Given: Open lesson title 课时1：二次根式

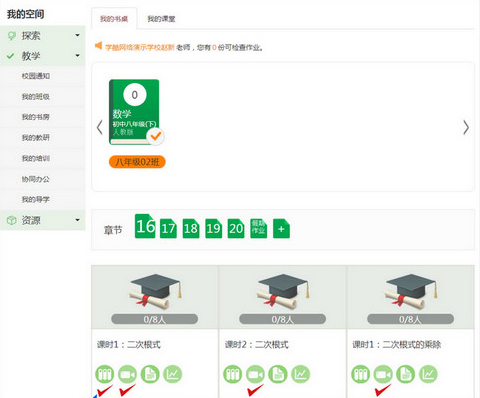Looking at the screenshot, I should pos(129,344).
